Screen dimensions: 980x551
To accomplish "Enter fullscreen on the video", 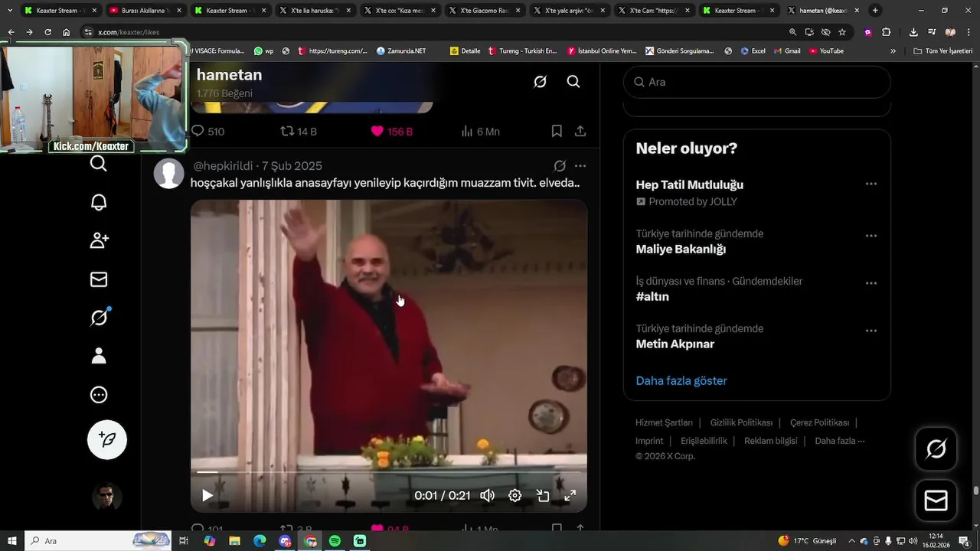I will click(570, 495).
